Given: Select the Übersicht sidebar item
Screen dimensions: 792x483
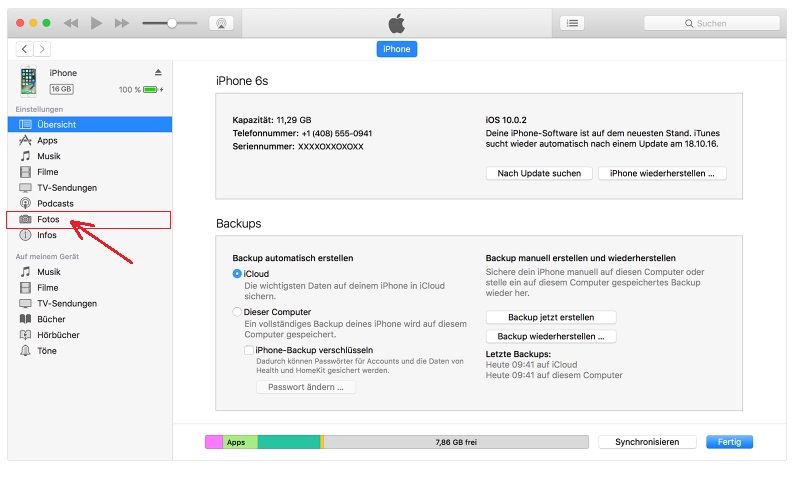Looking at the screenshot, I should (56, 125).
